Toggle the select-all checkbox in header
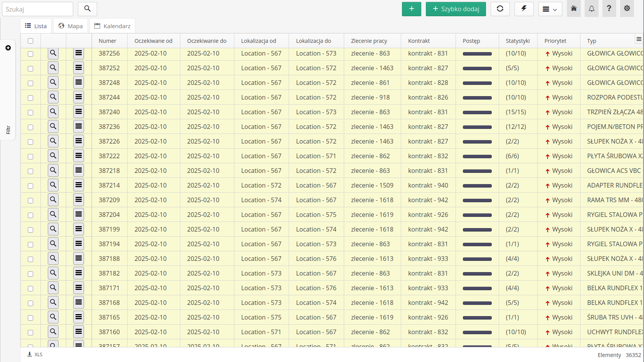This screenshot has width=644, height=362. 30,41
